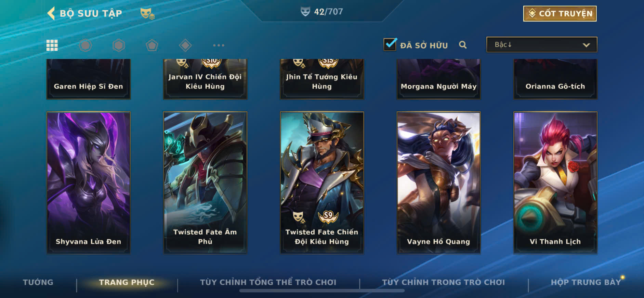Screen dimensions: 644x298
Task: Select the Shyvana Lửa Đen skin card
Action: tap(89, 183)
